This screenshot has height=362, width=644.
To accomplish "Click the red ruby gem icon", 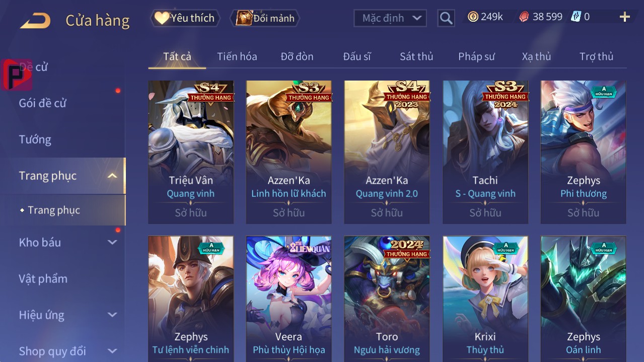I will point(524,17).
